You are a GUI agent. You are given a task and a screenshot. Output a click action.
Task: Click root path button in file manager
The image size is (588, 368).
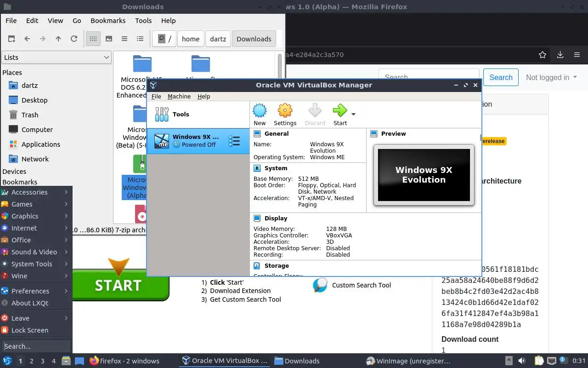coord(164,39)
